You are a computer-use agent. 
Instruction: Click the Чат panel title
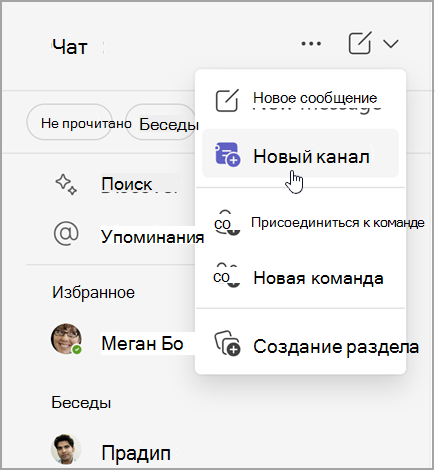click(70, 47)
